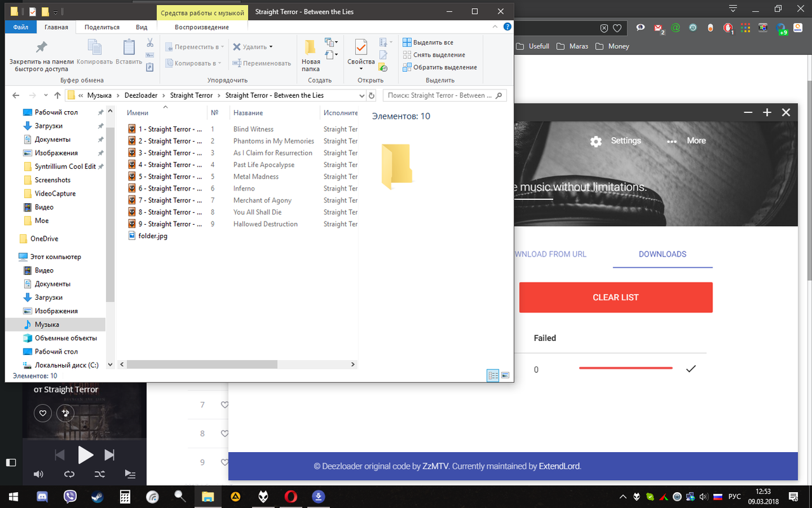
Task: Switch to large thumbnails view icon
Action: 506,375
